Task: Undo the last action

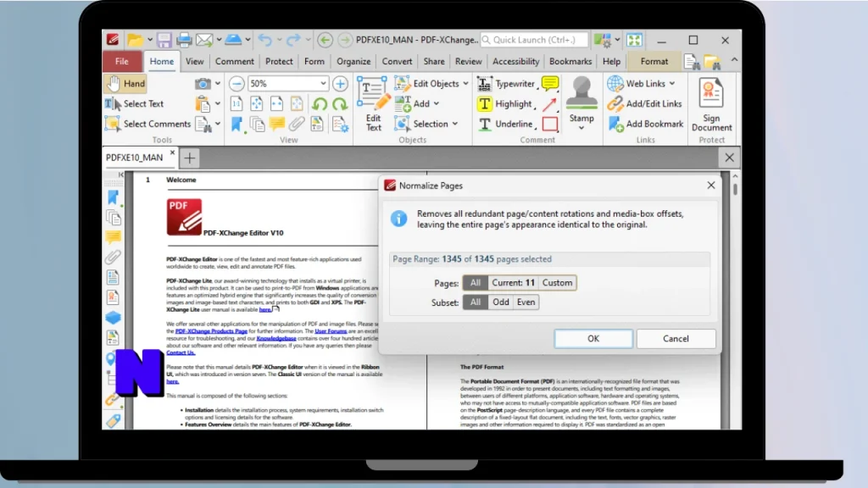Action: [x=265, y=40]
